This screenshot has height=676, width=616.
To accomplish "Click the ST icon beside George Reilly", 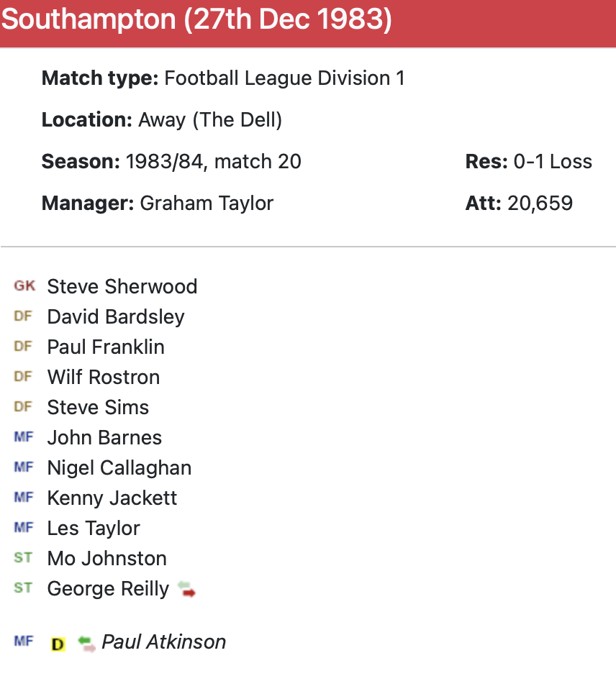I will coord(23,588).
